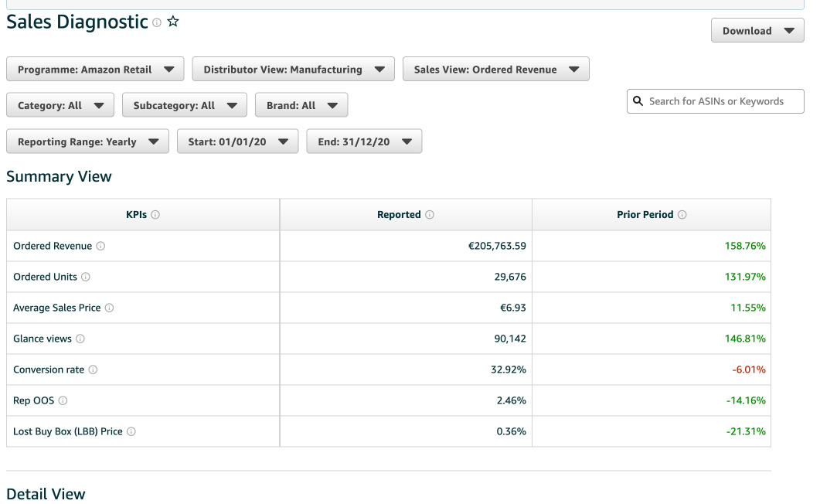The height and width of the screenshot is (504, 820).
Task: Click the Download button
Action: pyautogui.click(x=757, y=30)
